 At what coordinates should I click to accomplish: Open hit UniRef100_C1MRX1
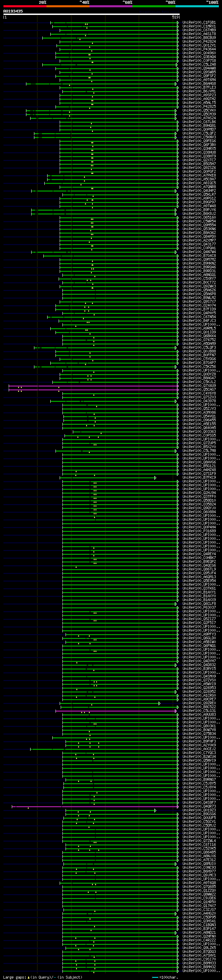[x=199, y=26]
